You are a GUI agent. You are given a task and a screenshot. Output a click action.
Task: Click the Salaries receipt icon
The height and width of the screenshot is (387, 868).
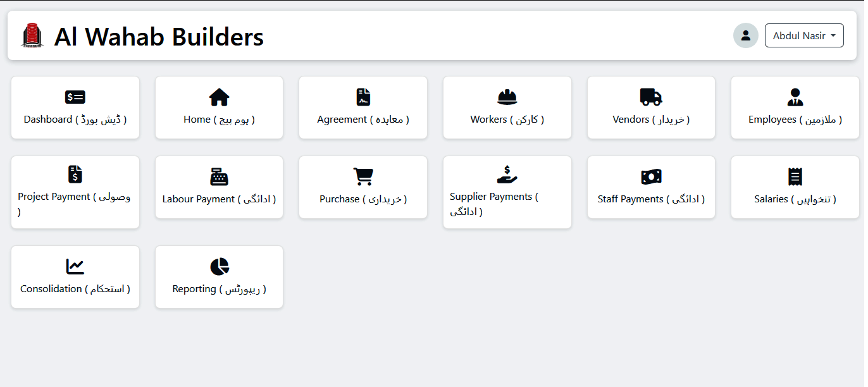pyautogui.click(x=795, y=176)
